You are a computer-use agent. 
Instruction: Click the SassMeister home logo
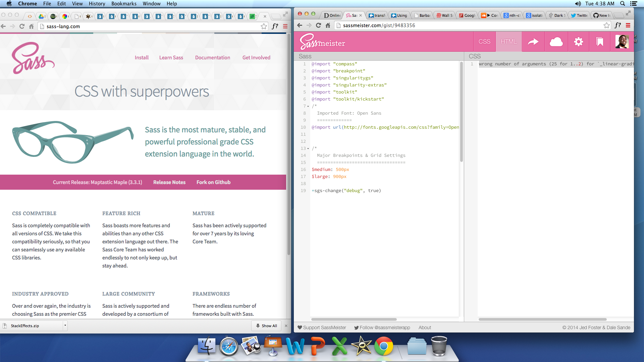[322, 42]
